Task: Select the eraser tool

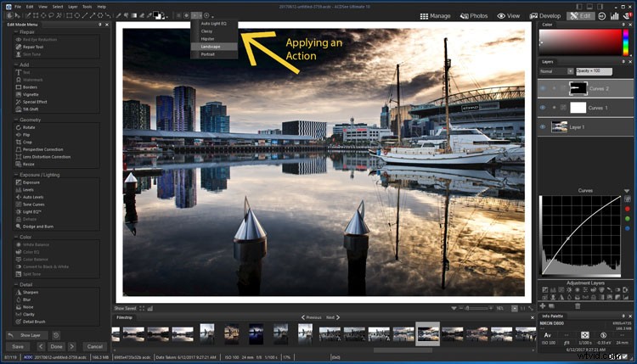Action: 141,15
